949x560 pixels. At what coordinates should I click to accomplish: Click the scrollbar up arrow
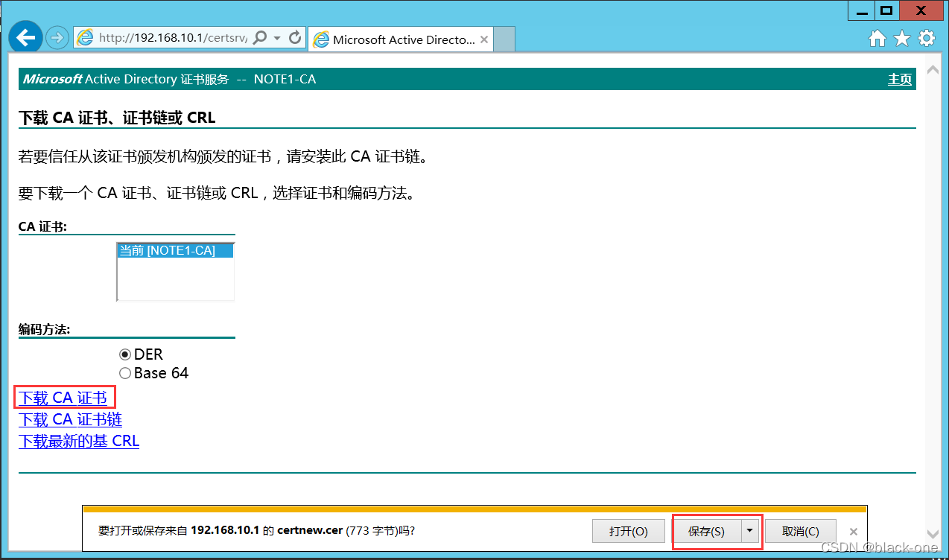click(x=932, y=69)
